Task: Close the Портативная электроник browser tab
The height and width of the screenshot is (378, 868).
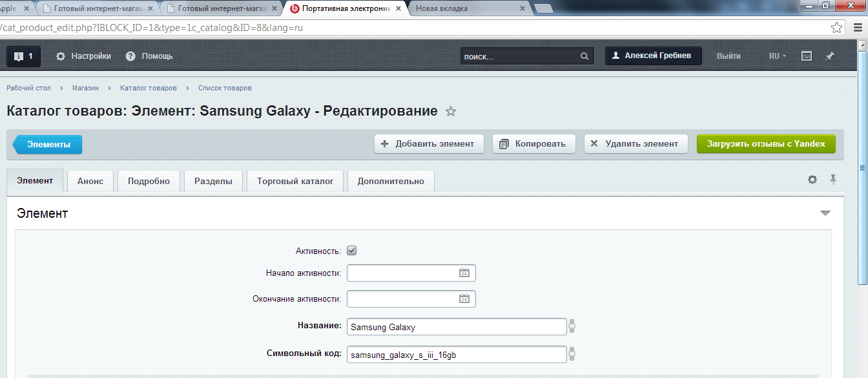Action: tap(397, 8)
